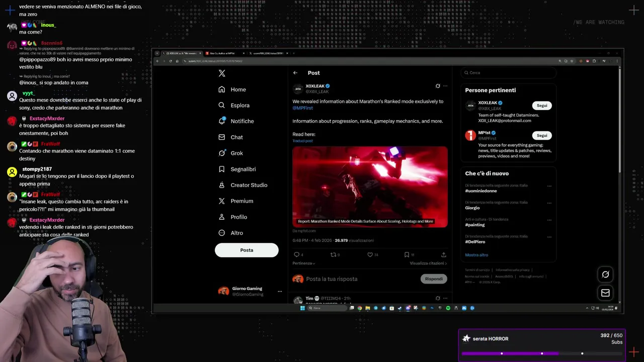This screenshot has height=362, width=644.
Task: Show hidden system tray icons
Action: (587, 308)
